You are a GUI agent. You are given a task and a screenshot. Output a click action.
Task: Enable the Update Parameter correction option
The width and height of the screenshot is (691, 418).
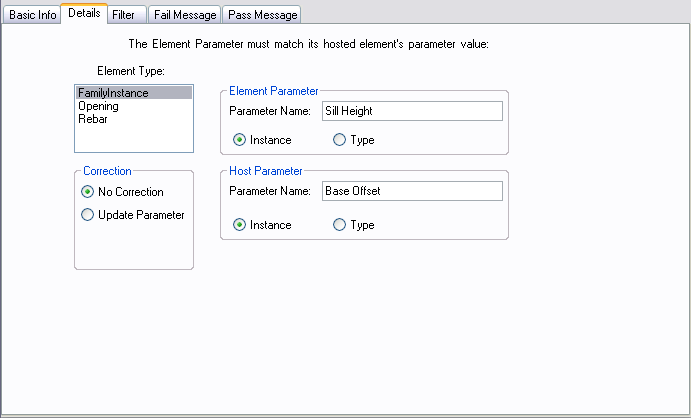pos(89,215)
